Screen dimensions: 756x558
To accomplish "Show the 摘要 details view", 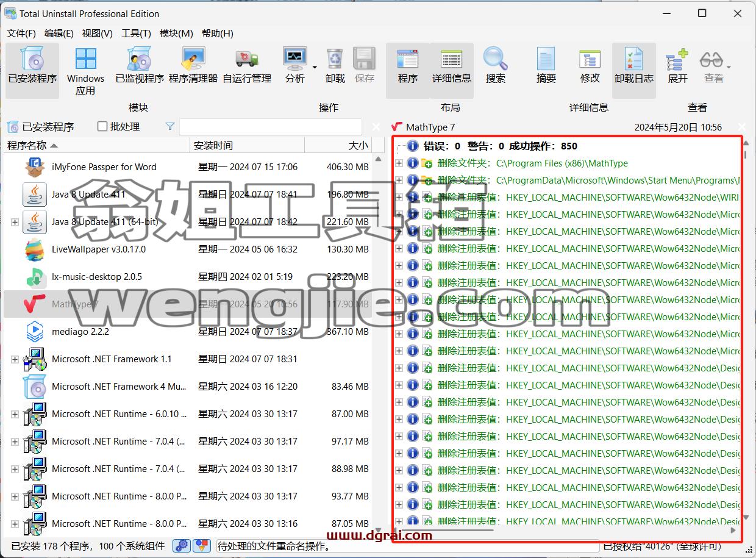I will (x=546, y=66).
